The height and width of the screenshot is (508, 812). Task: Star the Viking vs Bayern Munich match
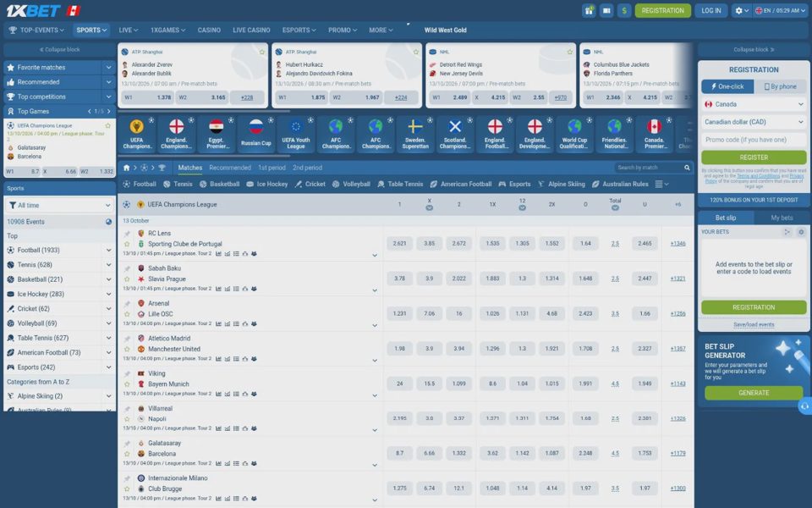point(127,384)
